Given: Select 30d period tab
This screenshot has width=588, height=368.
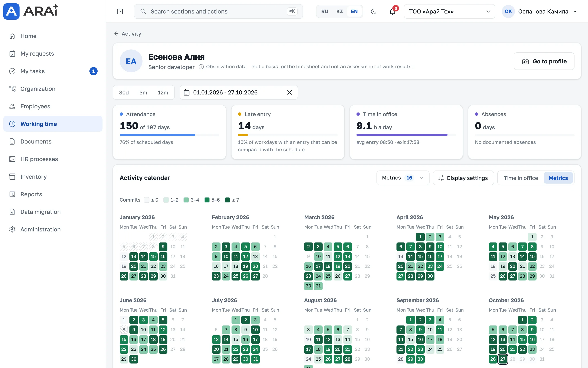Looking at the screenshot, I should pos(124,92).
